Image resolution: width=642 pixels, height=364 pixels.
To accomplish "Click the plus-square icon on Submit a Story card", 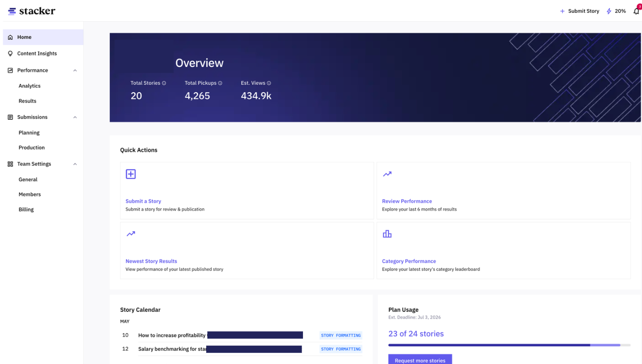I will (x=131, y=174).
